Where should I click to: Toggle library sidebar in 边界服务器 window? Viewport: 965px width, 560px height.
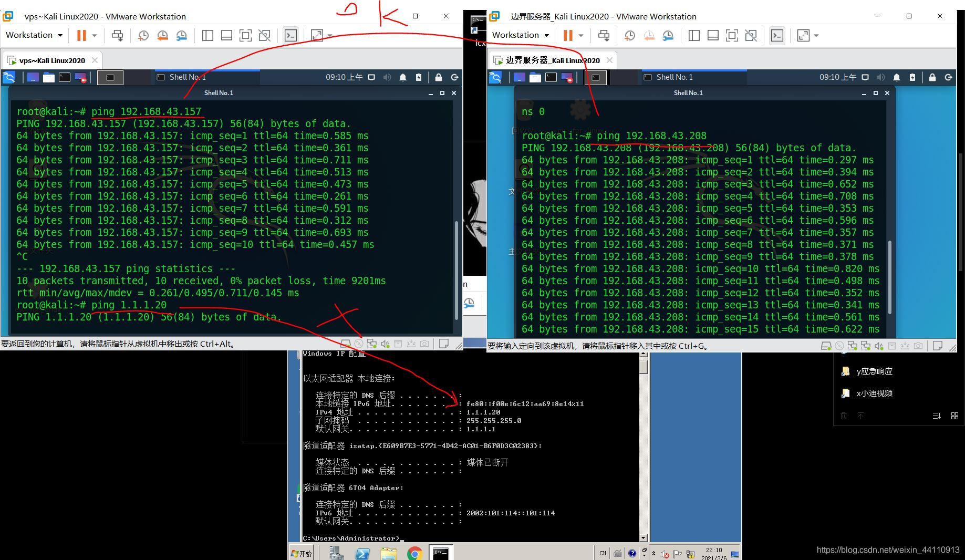(694, 35)
